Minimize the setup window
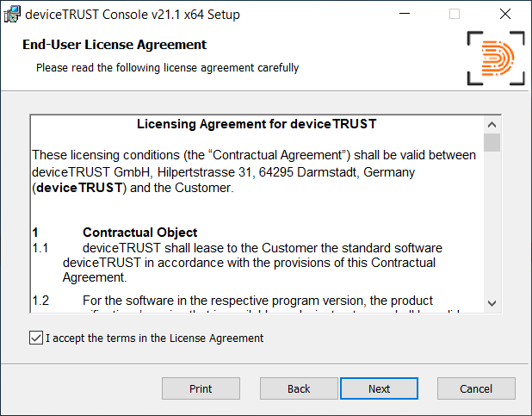The height and width of the screenshot is (416, 532). coord(405,15)
